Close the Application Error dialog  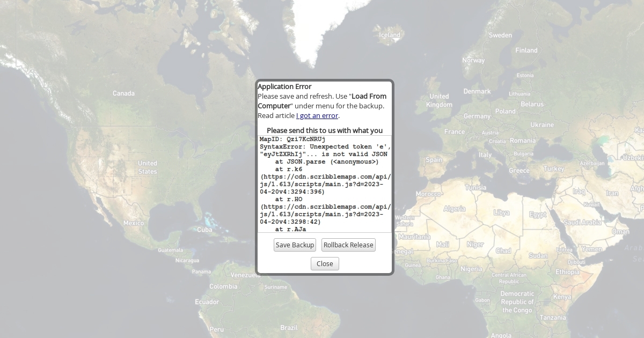[x=325, y=264]
